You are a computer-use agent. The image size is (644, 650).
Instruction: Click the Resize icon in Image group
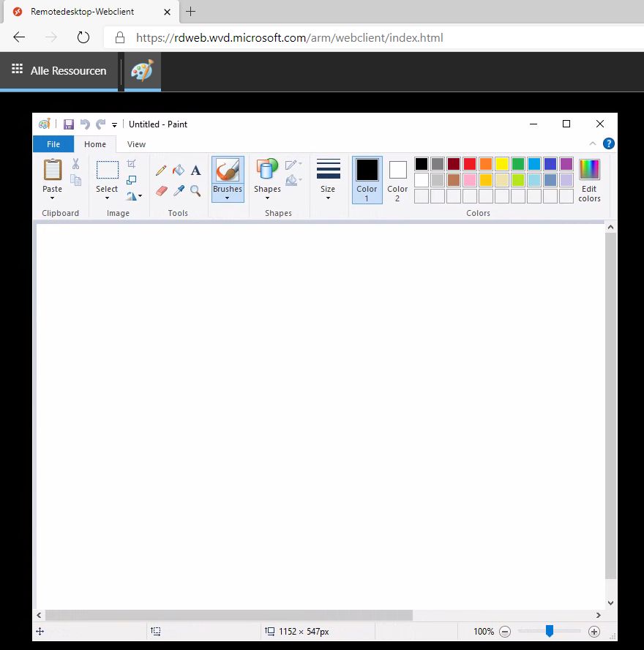(x=132, y=180)
